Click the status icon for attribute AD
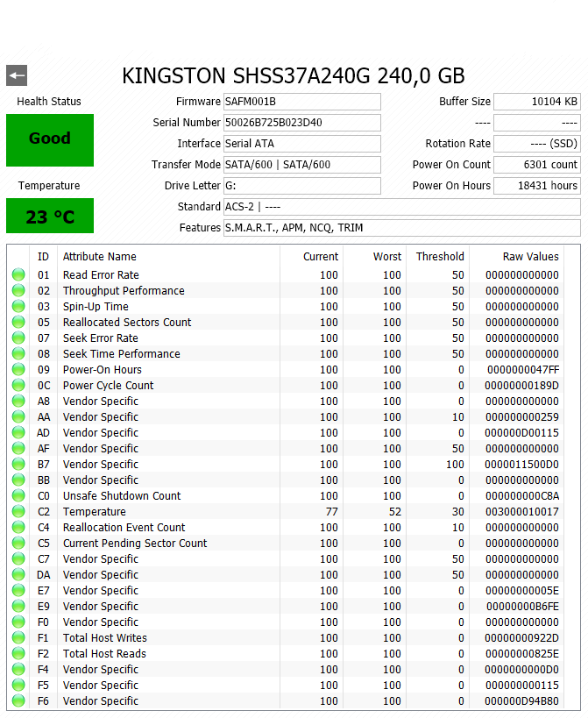The image size is (588, 718). [18, 433]
